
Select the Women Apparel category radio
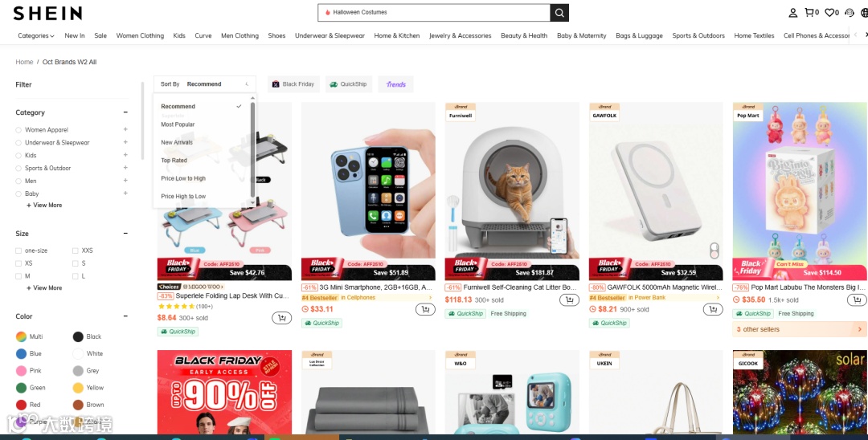pos(18,130)
